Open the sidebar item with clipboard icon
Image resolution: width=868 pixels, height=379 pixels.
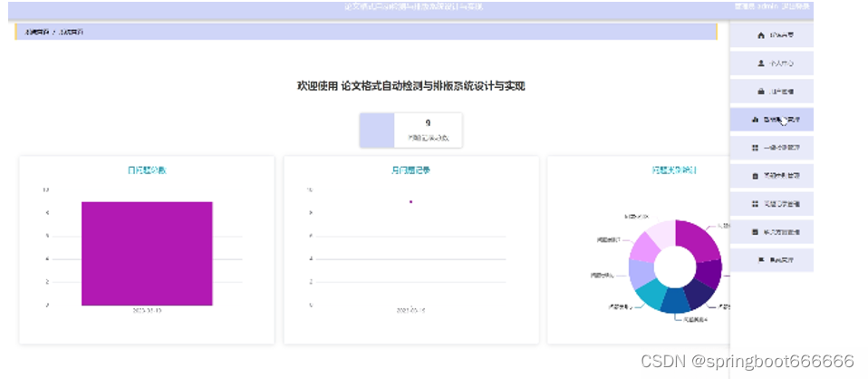pos(772,176)
